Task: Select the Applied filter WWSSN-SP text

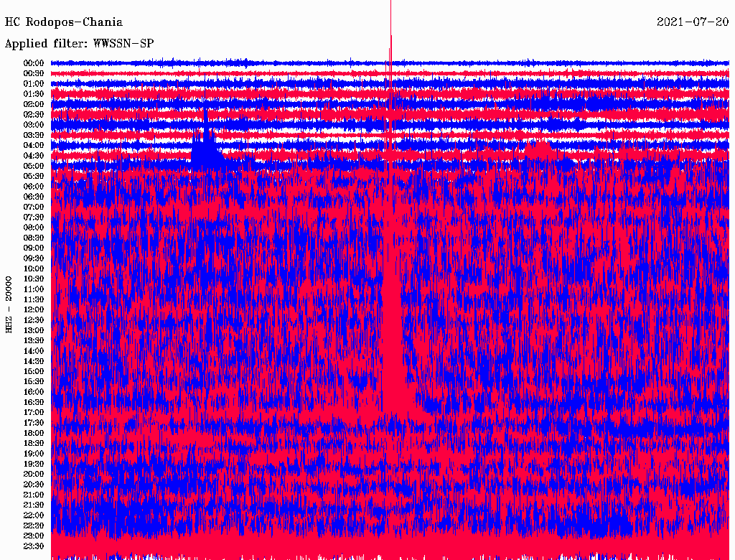Action: point(79,44)
